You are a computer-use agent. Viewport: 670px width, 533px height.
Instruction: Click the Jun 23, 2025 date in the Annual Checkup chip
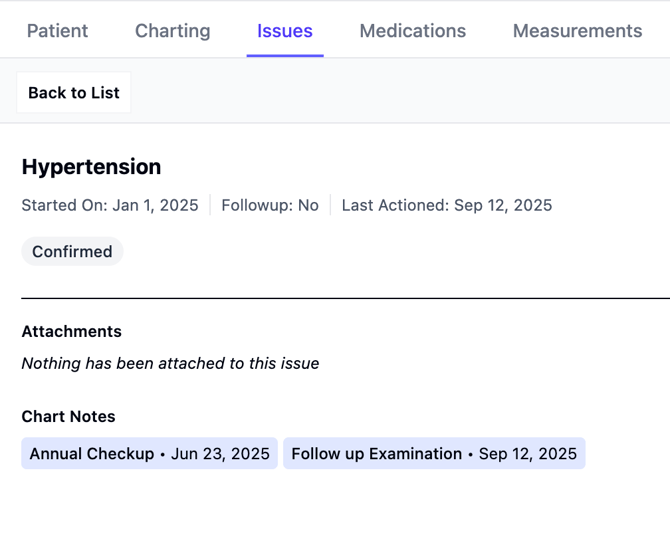pos(220,454)
